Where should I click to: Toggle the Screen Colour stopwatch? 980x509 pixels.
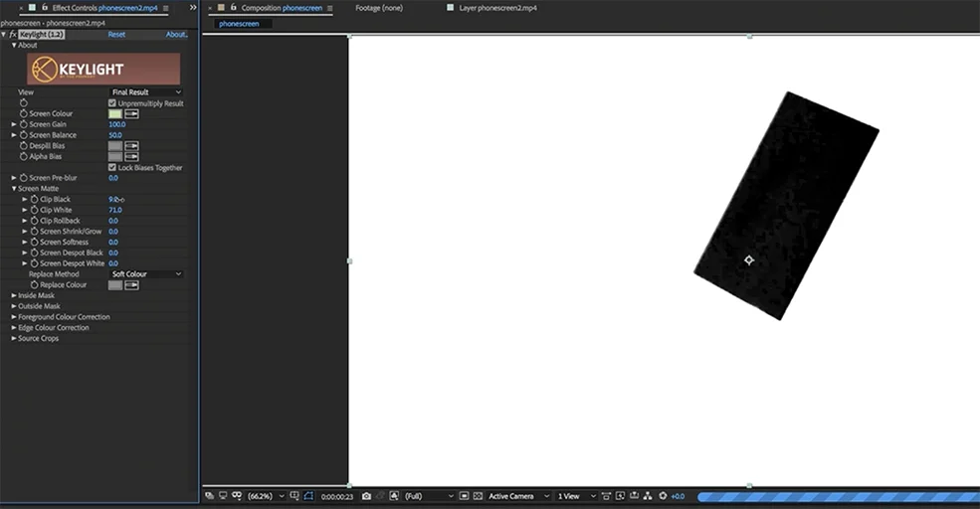point(24,113)
